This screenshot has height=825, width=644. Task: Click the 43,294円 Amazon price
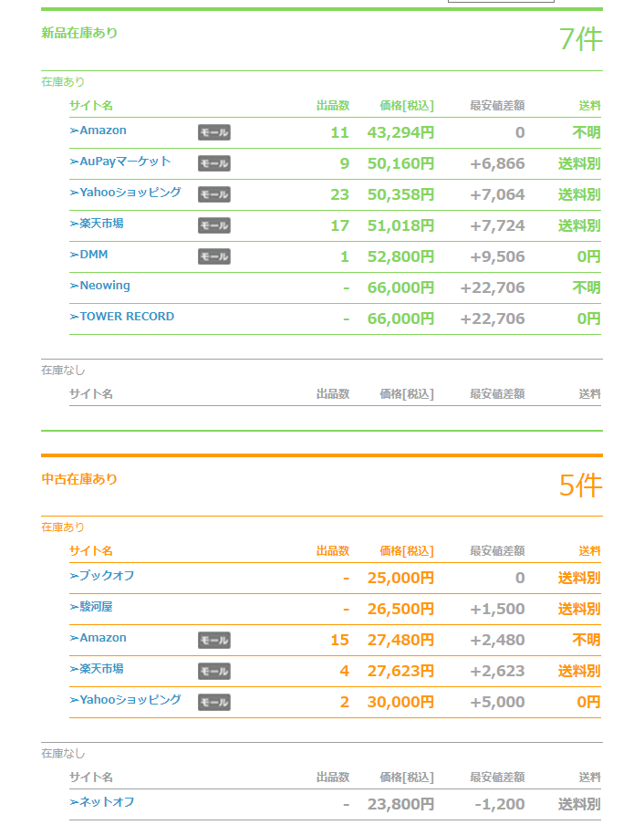pyautogui.click(x=400, y=132)
